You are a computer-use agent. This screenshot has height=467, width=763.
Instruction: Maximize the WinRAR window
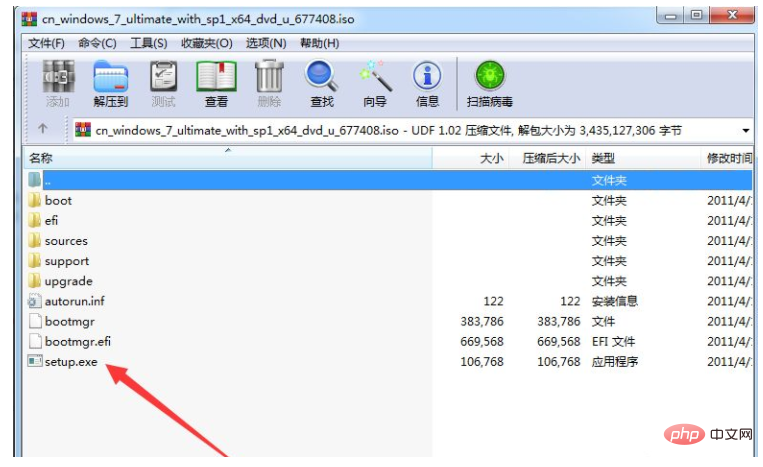(696, 16)
